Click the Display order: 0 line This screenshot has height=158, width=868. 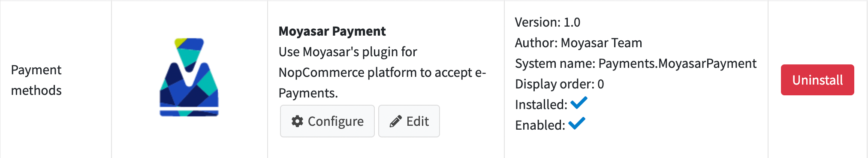coord(560,84)
